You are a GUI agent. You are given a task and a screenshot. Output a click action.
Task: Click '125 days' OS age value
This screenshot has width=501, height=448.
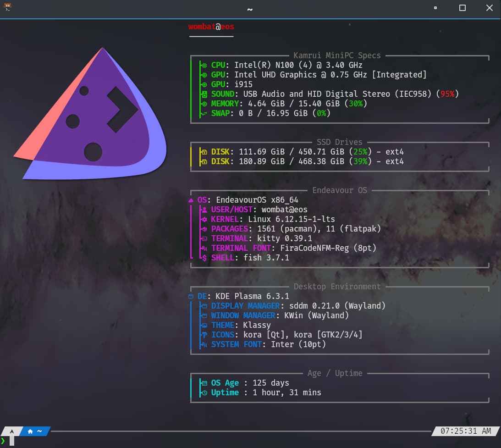pyautogui.click(x=270, y=383)
